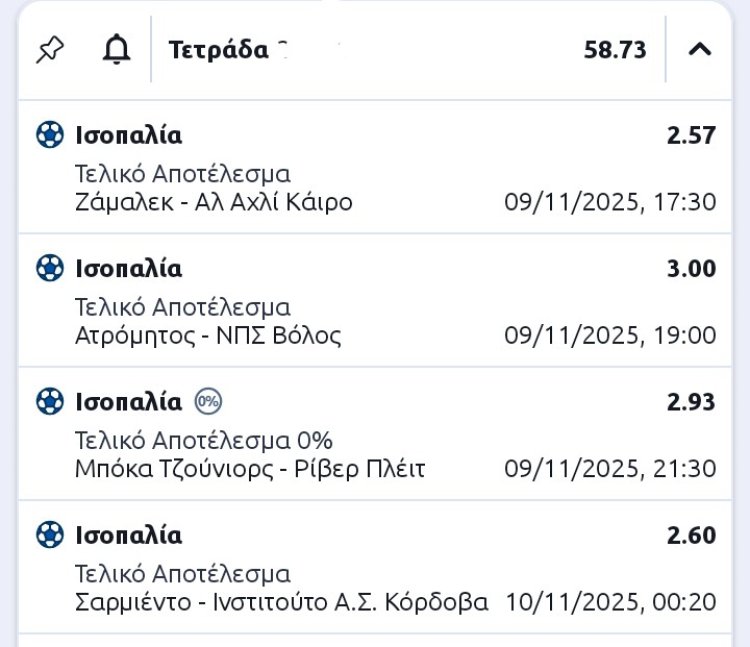This screenshot has width=750, height=647.
Task: Open Ζάμαλεκ - Αλ Αχλί Κάιρο match
Action: 213,202
